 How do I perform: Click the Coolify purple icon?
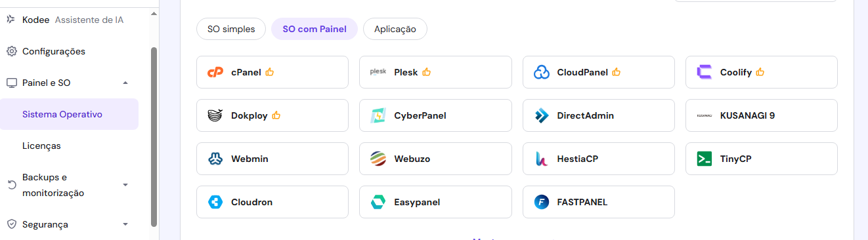[x=705, y=72]
